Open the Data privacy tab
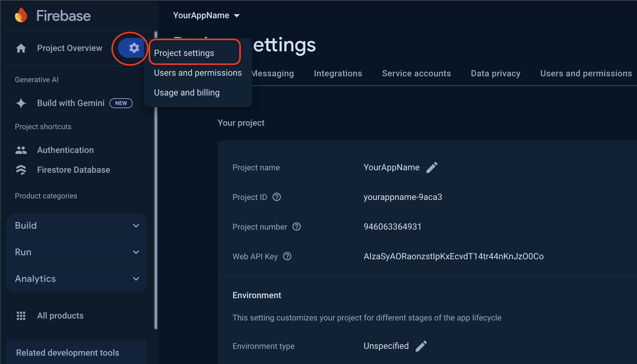637x364 pixels. click(x=495, y=74)
